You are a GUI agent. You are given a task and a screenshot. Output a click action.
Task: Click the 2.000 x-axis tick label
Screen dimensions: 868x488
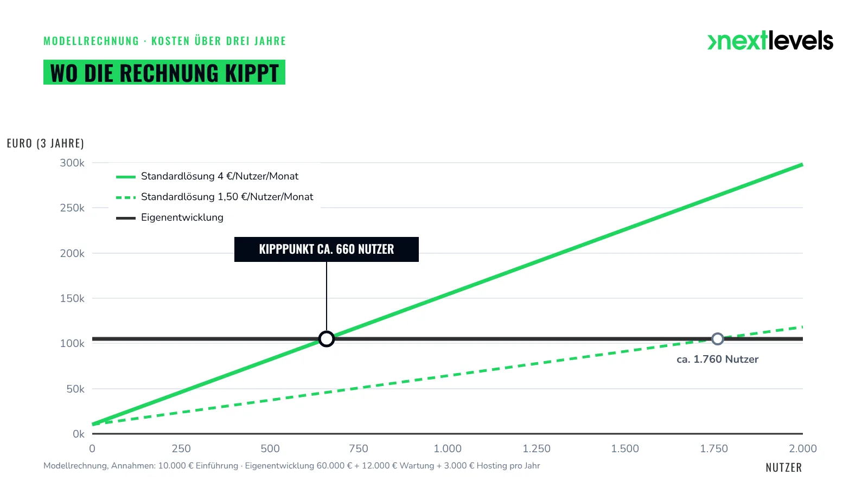803,448
